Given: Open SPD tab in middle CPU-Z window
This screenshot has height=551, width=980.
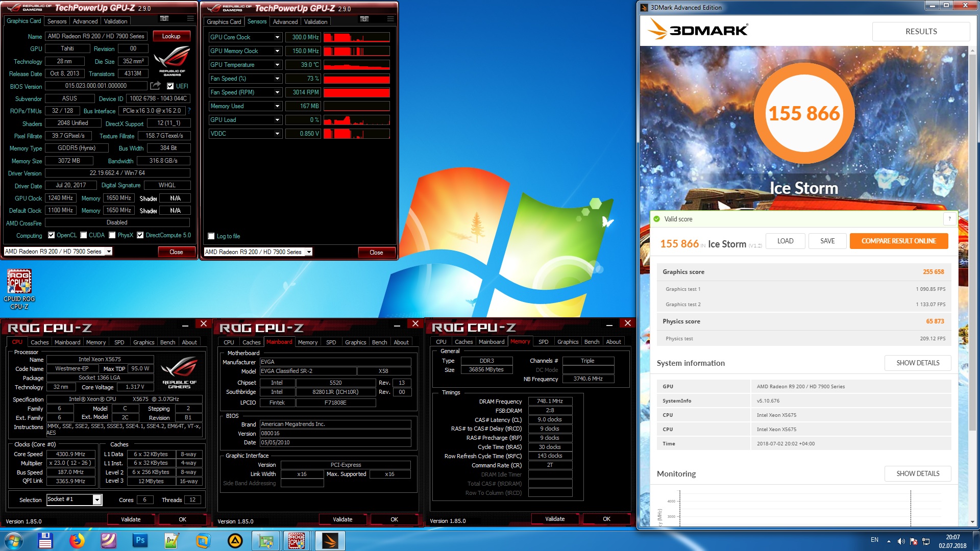Looking at the screenshot, I should click(x=331, y=342).
